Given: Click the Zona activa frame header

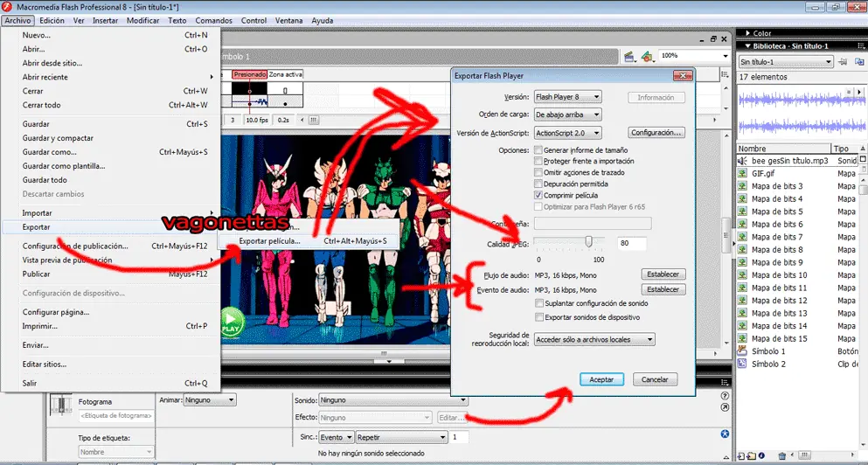Looking at the screenshot, I should tap(286, 74).
